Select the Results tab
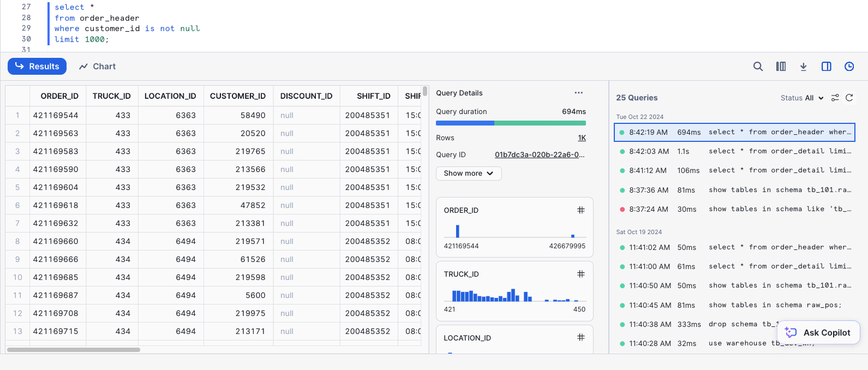 37,67
